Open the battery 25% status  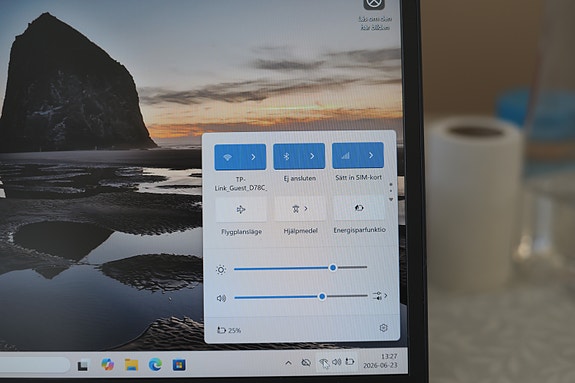pyautogui.click(x=229, y=330)
